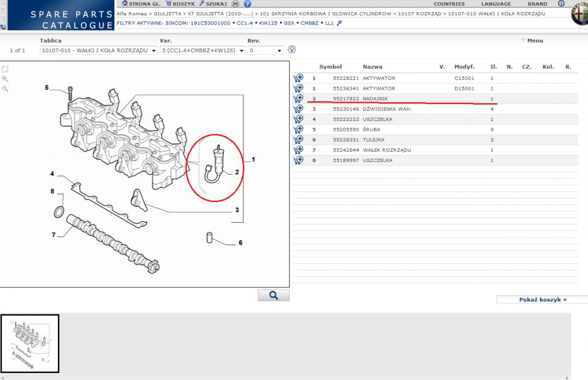Click callout number 3 in diagram

[x=237, y=210]
